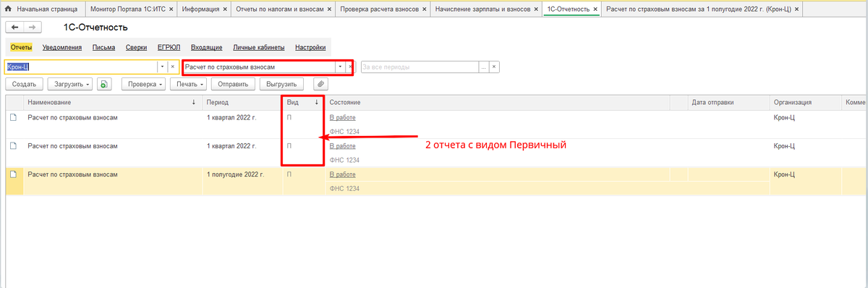Expand the Загрузить dropdown button
868x288 pixels.
click(x=71, y=84)
